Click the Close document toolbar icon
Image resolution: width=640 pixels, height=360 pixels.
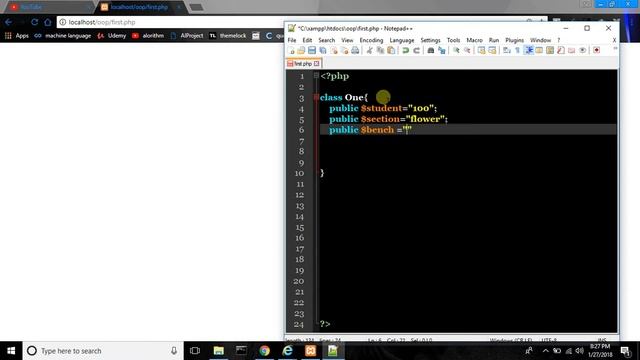pyautogui.click(x=334, y=50)
